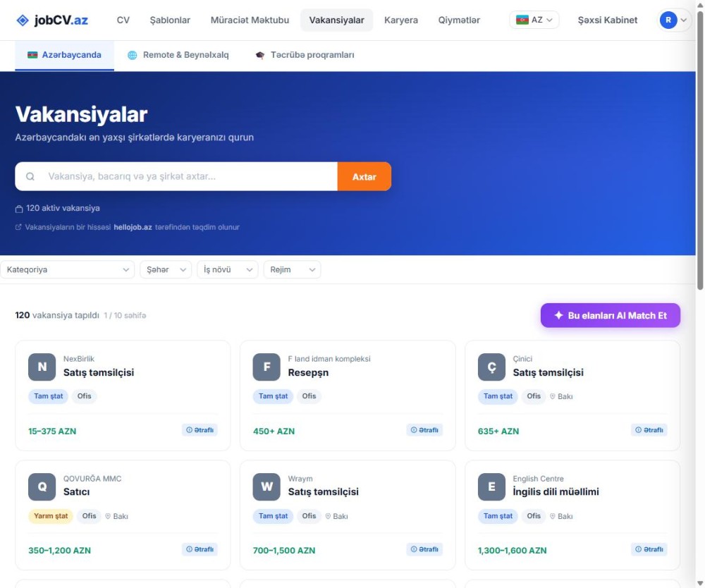Click the vacancy search input field
The image size is (705, 588).
point(176,177)
